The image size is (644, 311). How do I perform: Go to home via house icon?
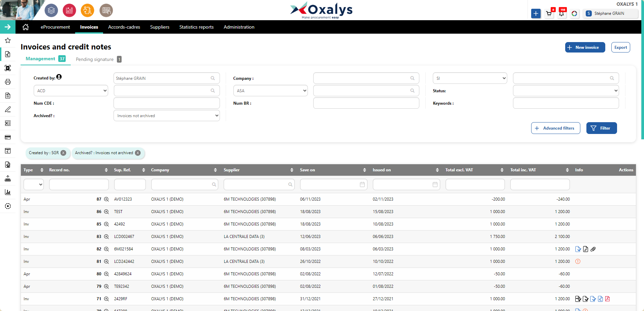[26, 27]
